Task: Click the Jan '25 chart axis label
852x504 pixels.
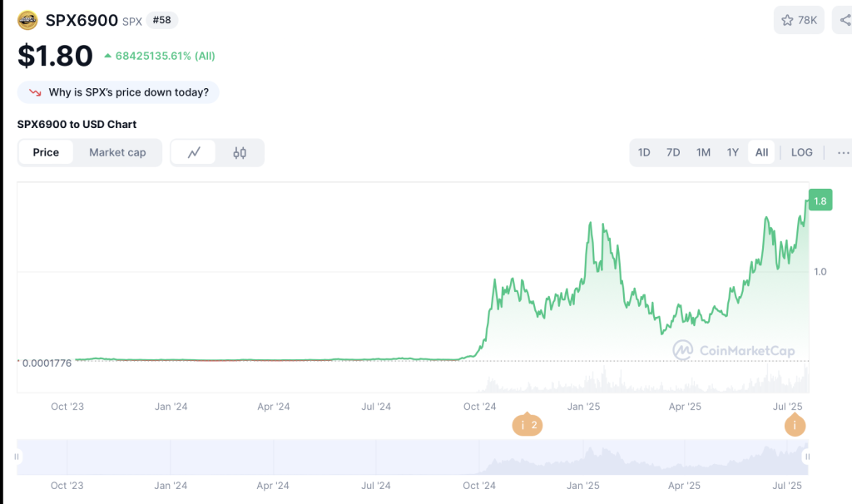Action: coord(583,406)
